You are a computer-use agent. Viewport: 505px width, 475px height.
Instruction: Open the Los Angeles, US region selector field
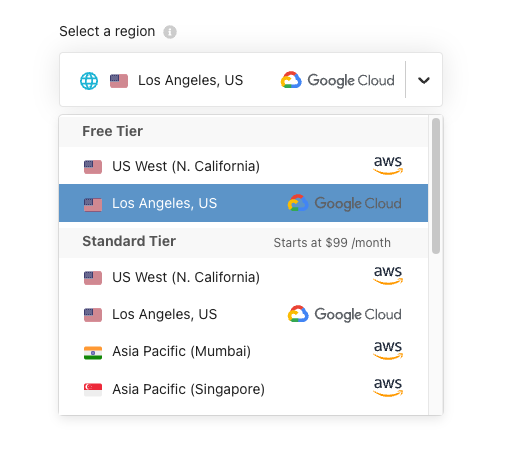tap(251, 80)
